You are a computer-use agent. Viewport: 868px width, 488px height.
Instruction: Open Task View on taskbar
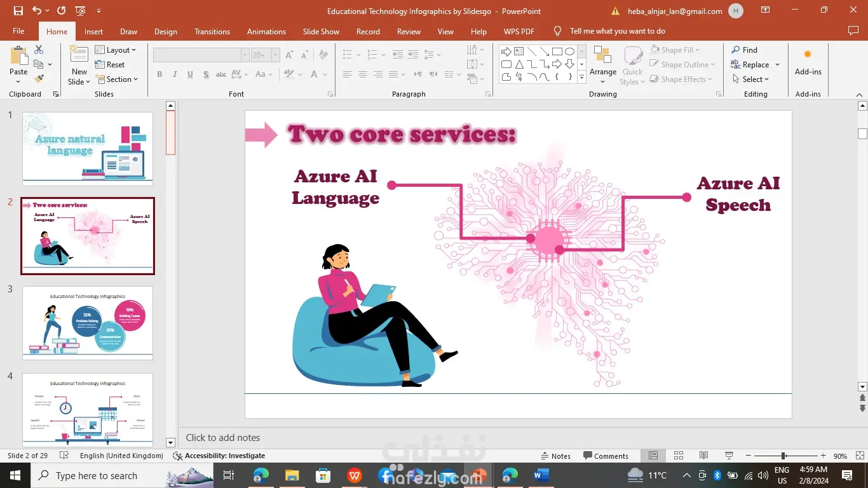tap(229, 475)
